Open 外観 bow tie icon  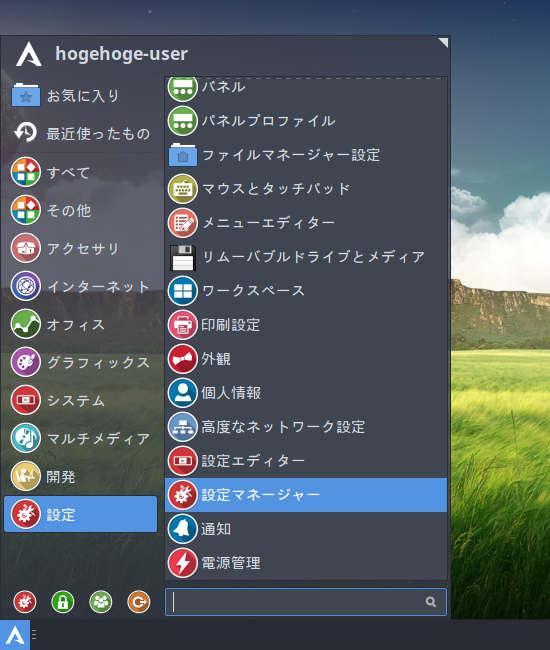point(182,359)
